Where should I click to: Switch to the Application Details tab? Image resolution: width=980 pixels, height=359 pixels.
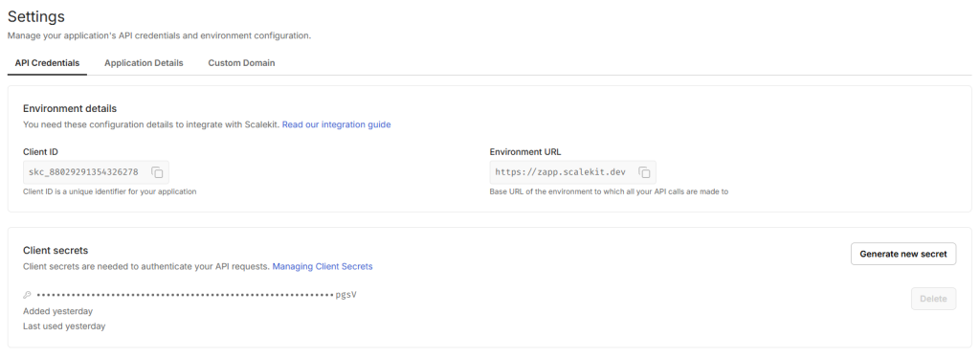(x=144, y=63)
